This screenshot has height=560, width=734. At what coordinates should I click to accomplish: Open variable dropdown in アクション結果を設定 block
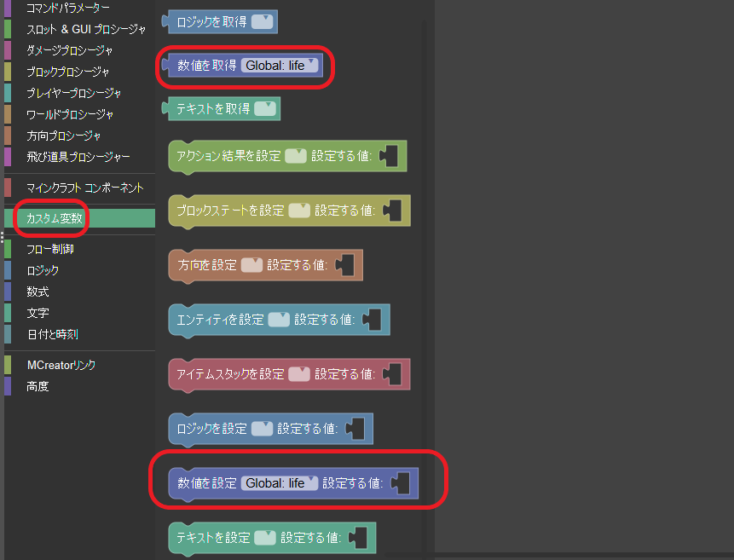(296, 156)
